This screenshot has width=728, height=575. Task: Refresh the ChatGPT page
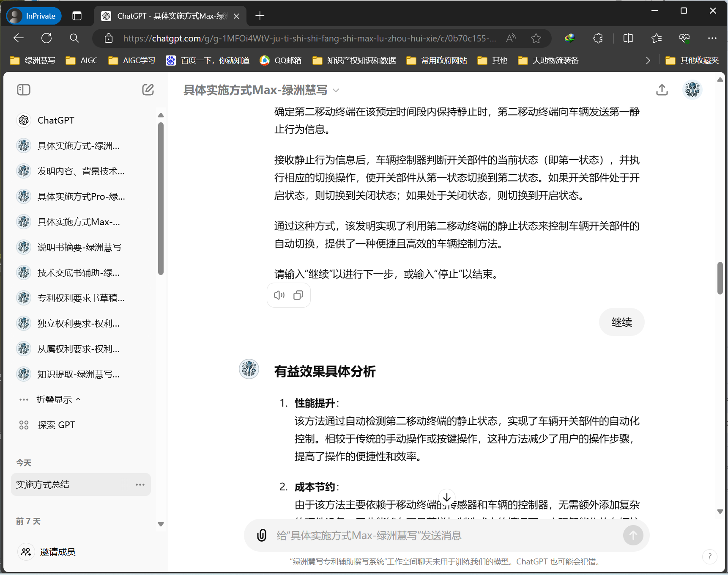point(47,38)
